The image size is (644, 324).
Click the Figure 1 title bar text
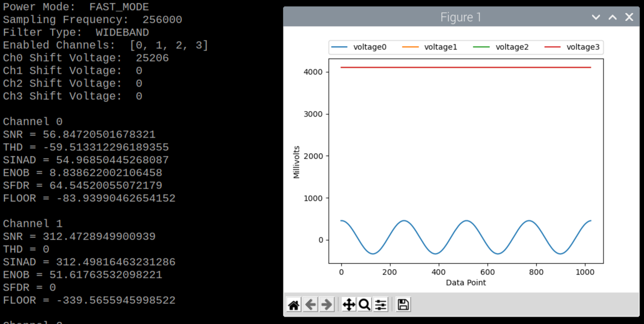click(460, 17)
